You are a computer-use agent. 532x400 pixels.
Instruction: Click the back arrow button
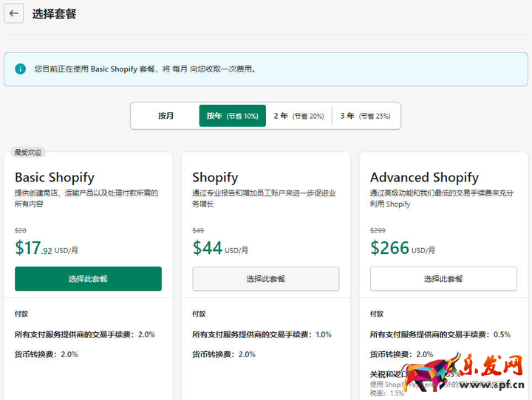[13, 13]
